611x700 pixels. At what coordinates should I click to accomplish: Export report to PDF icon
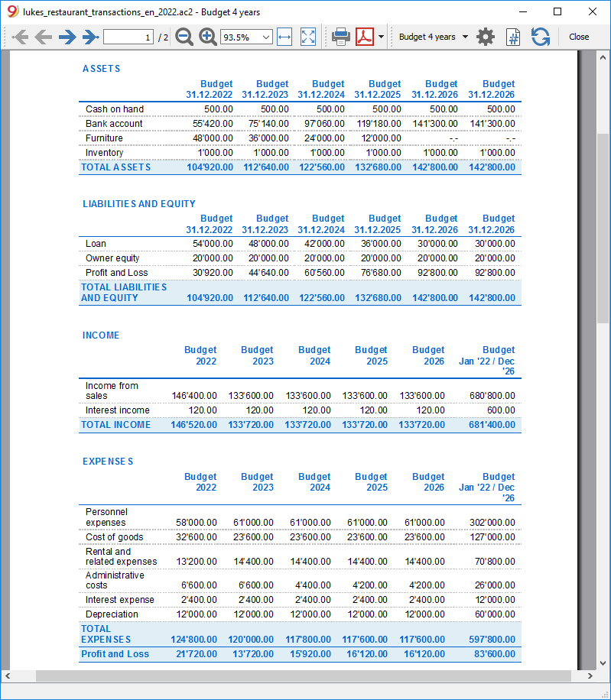tap(365, 37)
